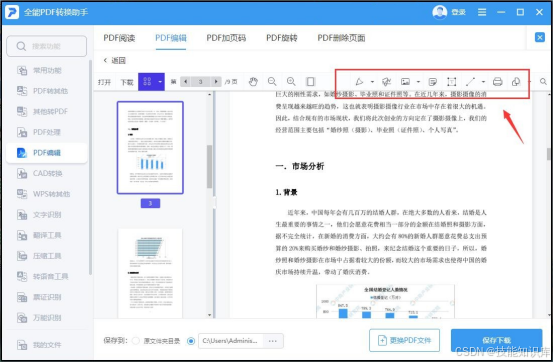This screenshot has width=554, height=363.
Task: Switch to the PDF删除页面 tab
Action: 341,38
